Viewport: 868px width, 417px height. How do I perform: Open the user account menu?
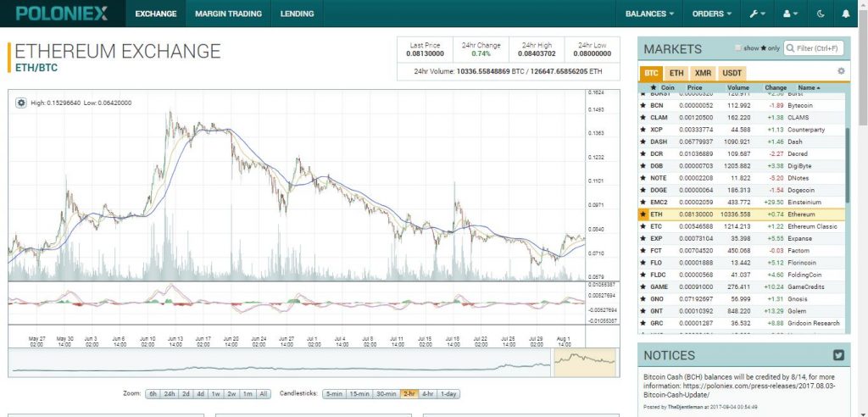pos(791,14)
